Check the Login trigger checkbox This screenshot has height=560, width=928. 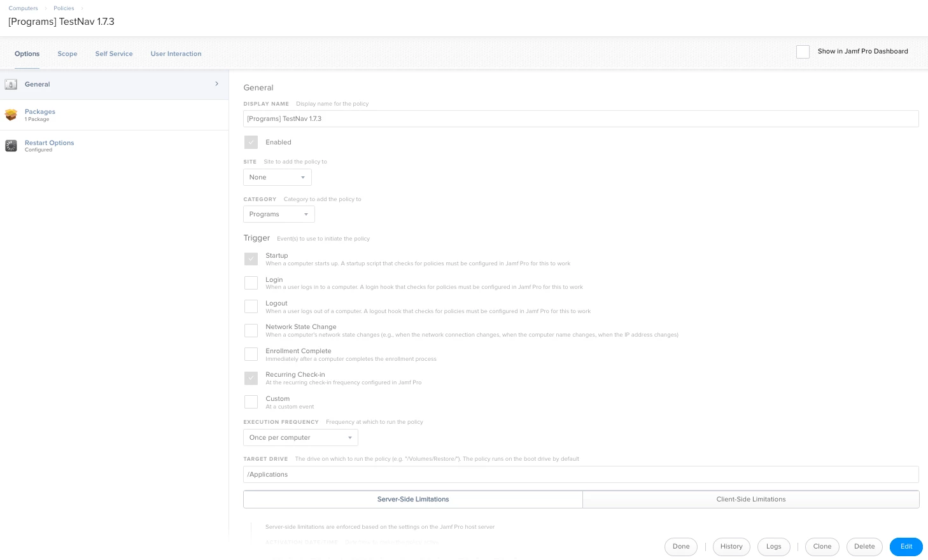point(251,283)
